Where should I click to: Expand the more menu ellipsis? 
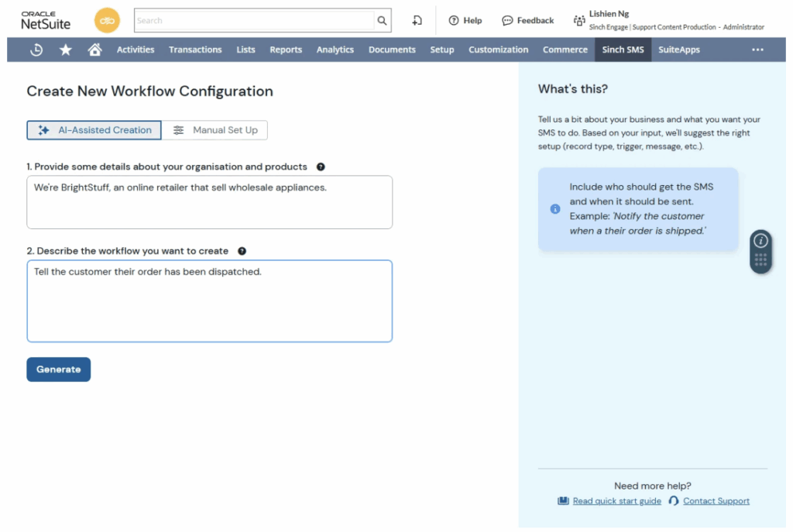click(757, 50)
